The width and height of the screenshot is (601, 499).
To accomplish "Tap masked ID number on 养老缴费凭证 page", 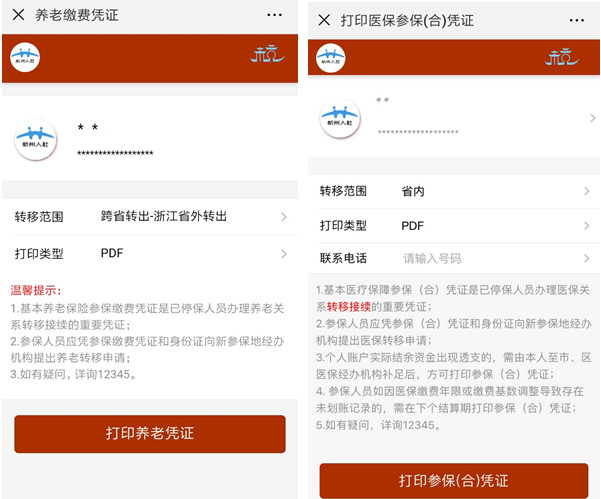I will (x=115, y=153).
